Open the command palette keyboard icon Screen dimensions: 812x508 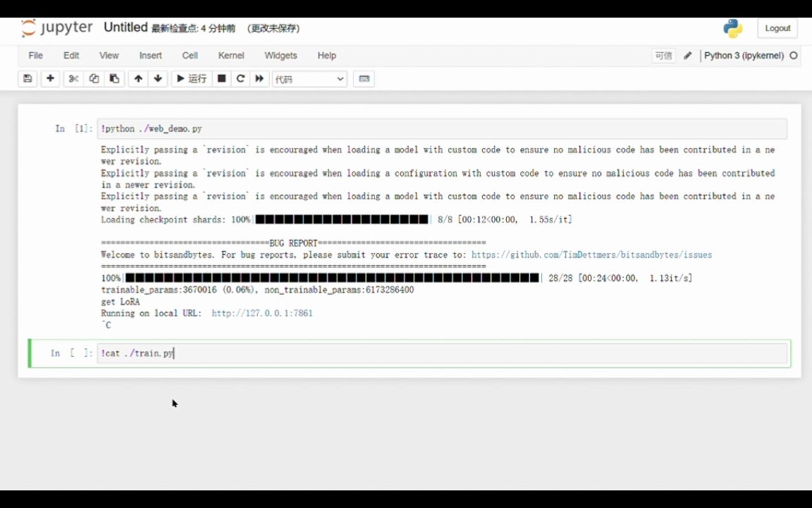364,78
